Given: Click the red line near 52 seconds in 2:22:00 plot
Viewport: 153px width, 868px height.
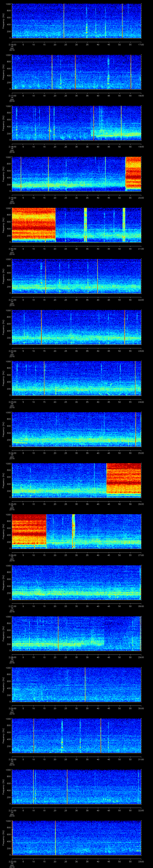Looking at the screenshot, I should pos(124,327).
